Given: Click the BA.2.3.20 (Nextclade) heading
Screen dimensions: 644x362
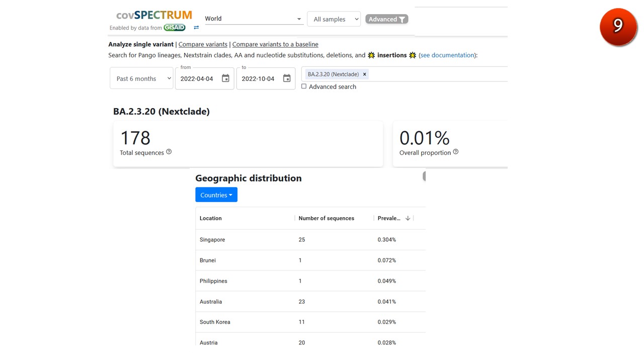Looking at the screenshot, I should 162,112.
